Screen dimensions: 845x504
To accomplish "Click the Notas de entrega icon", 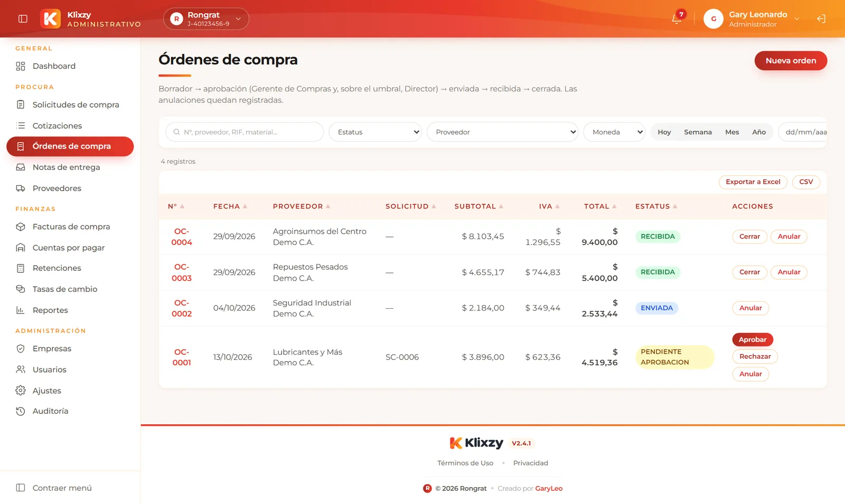I will pos(21,167).
